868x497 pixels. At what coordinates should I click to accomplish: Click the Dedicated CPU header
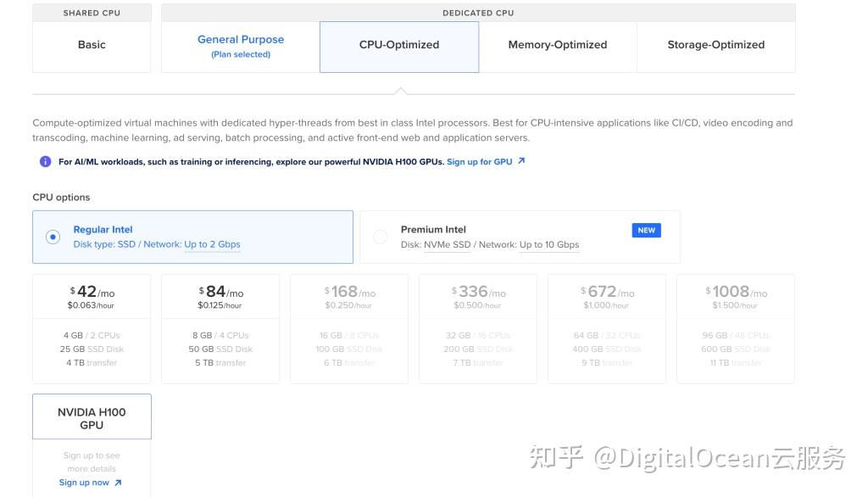(477, 12)
